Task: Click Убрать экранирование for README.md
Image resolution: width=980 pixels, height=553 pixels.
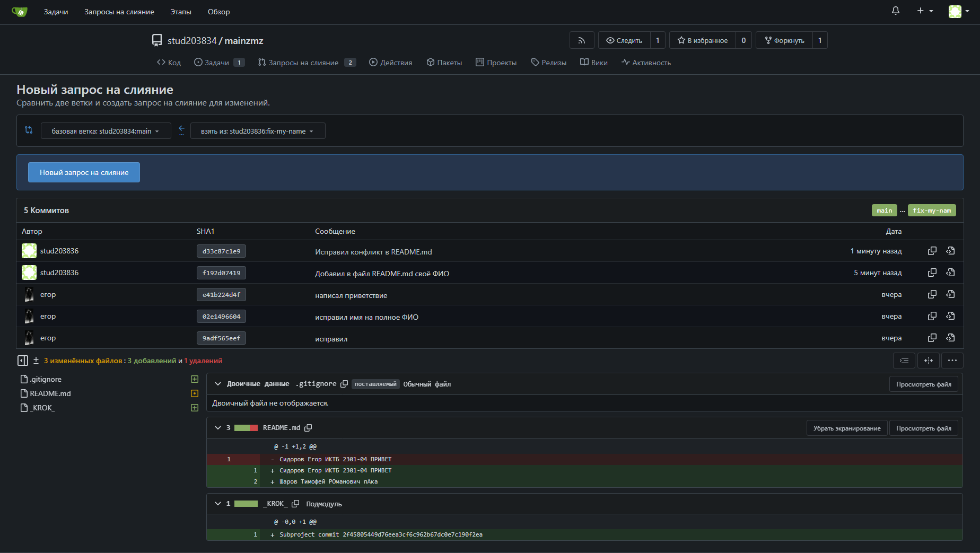Action: [x=847, y=428]
